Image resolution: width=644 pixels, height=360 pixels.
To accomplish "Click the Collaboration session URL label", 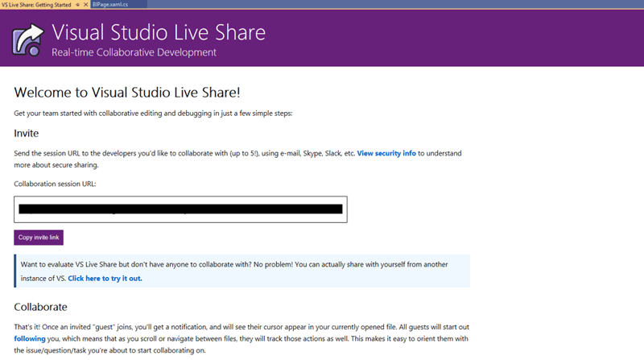I will [55, 184].
